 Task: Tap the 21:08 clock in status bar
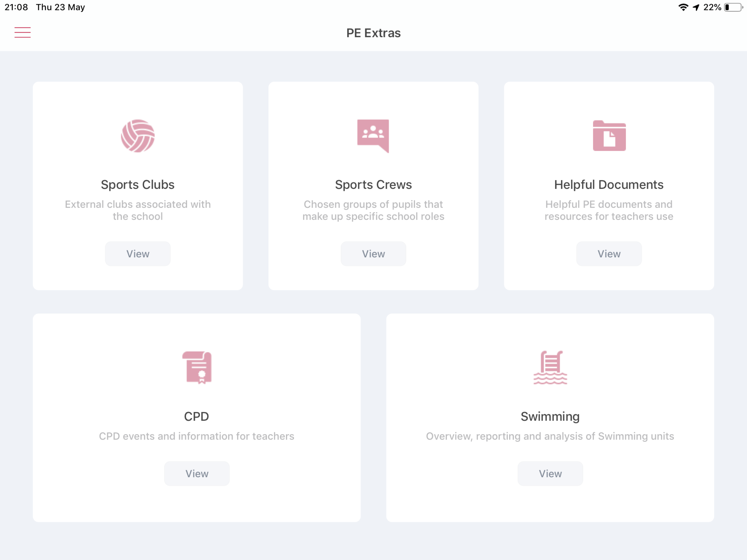[16, 7]
